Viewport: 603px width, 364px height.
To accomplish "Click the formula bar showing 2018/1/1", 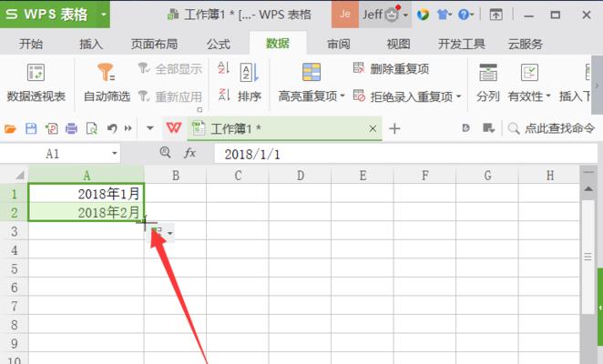I will (x=405, y=154).
